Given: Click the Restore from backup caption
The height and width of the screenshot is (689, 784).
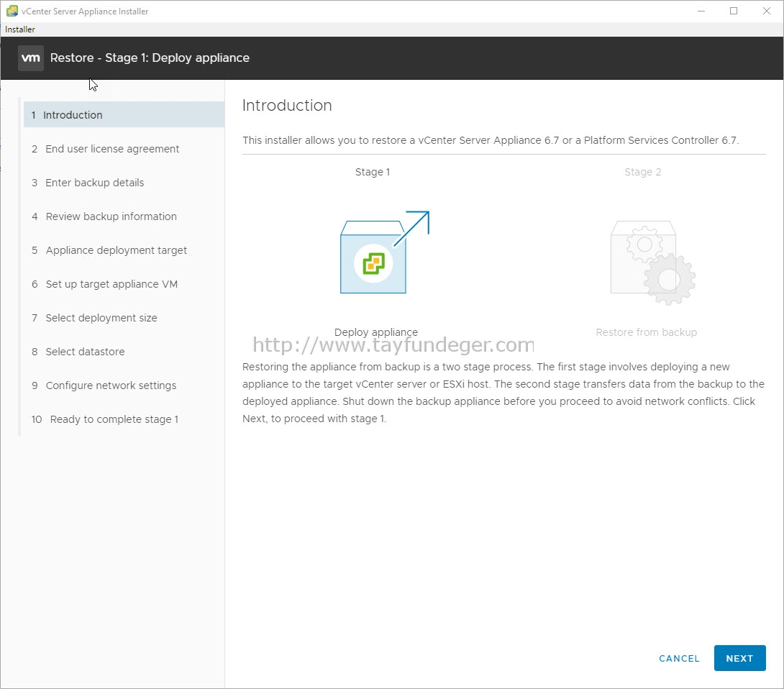Looking at the screenshot, I should point(646,332).
